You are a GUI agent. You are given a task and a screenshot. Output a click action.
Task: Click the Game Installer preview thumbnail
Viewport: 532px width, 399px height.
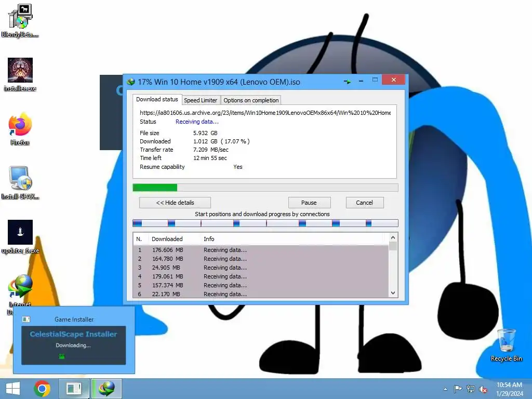(74, 345)
